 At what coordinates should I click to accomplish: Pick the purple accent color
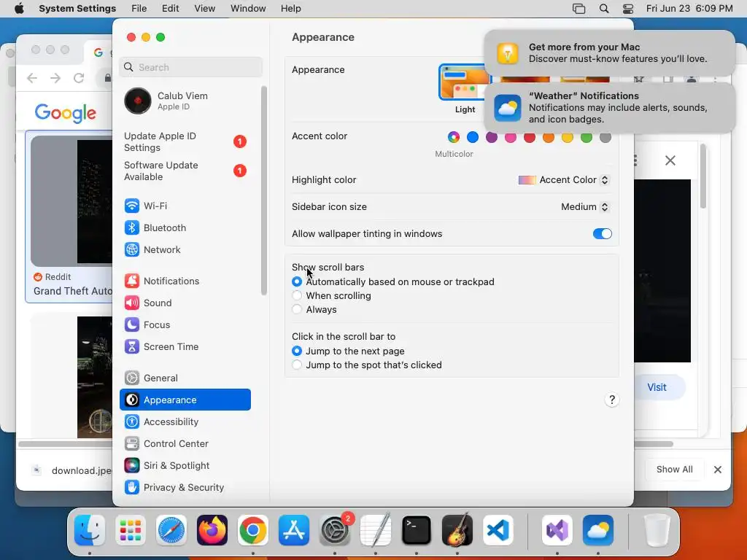pos(492,138)
